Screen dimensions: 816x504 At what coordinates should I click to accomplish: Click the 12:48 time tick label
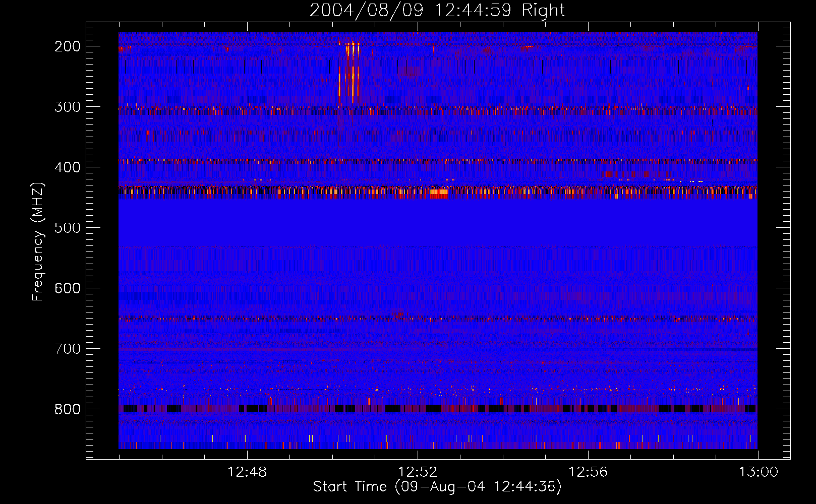click(x=247, y=472)
